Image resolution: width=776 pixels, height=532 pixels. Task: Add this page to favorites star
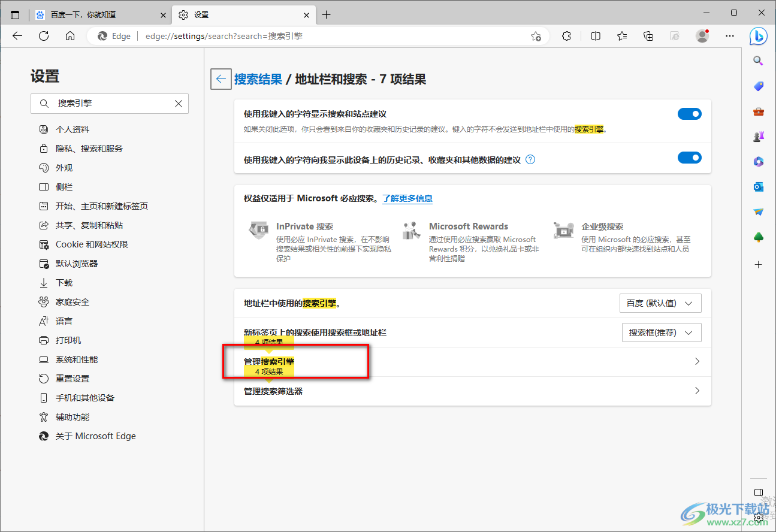536,36
